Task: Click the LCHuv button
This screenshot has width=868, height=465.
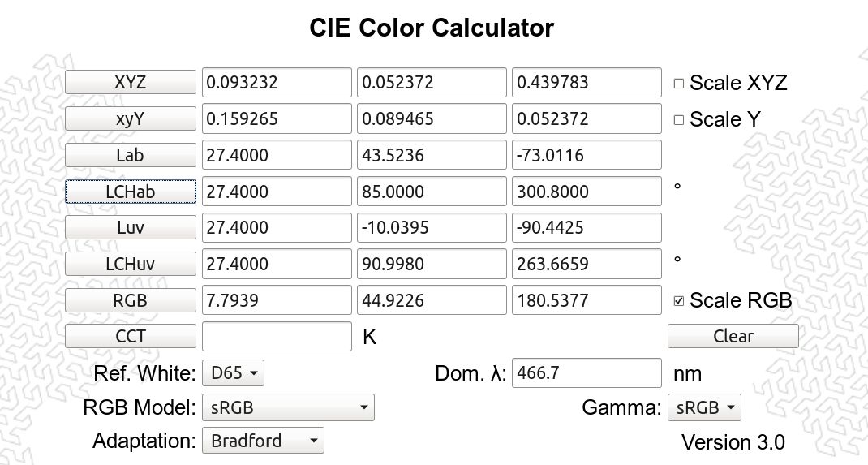Action: [x=130, y=264]
